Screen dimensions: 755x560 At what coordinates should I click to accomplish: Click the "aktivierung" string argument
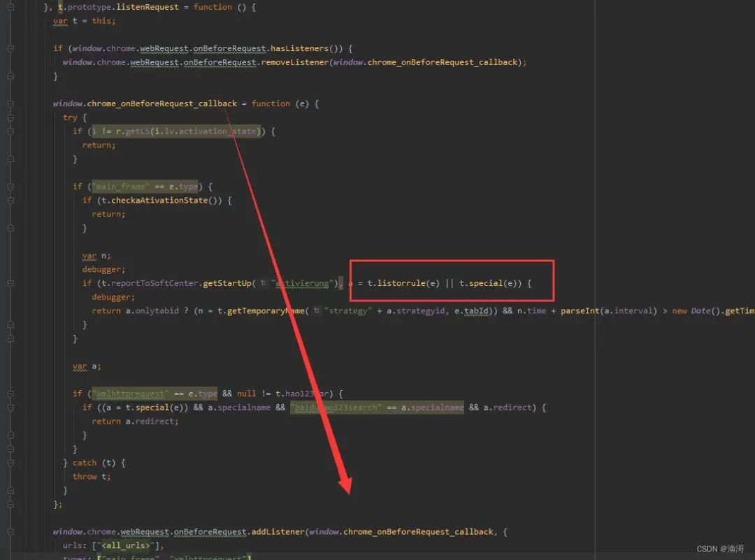point(304,283)
